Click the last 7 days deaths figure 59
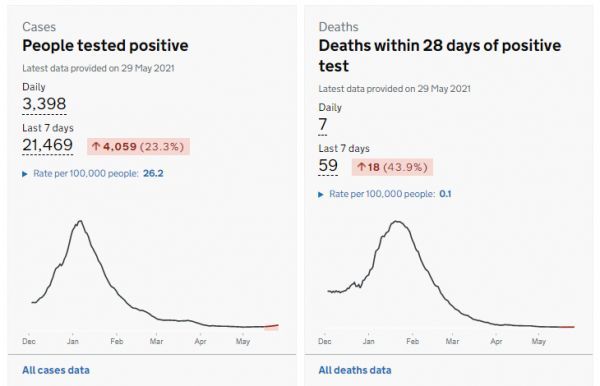 pyautogui.click(x=328, y=166)
